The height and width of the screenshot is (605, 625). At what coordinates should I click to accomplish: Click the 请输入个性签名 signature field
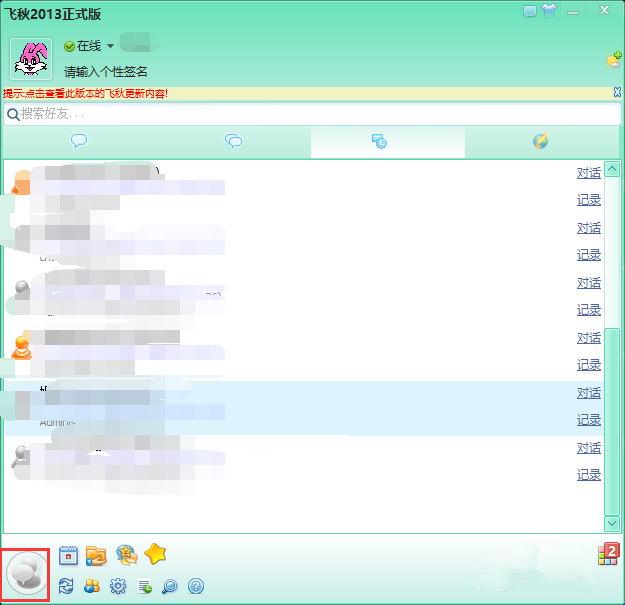(106, 72)
